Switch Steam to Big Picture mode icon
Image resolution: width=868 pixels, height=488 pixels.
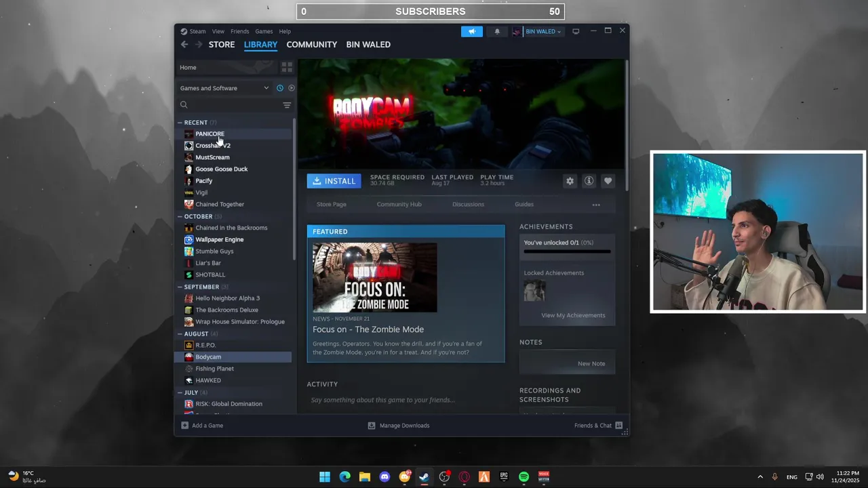pyautogui.click(x=576, y=31)
